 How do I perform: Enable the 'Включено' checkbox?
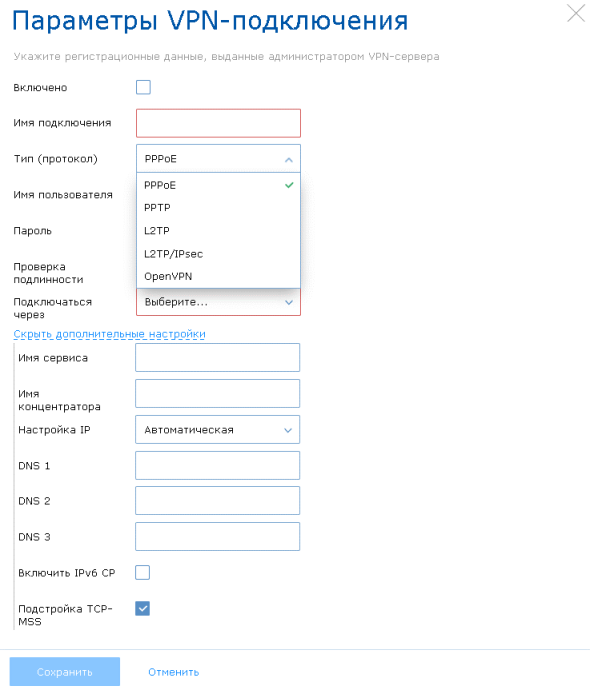tap(143, 87)
